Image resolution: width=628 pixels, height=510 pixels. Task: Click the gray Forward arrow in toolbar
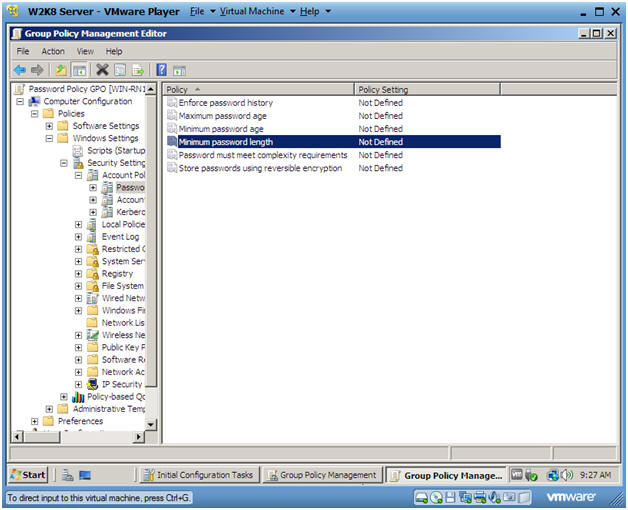coord(37,70)
